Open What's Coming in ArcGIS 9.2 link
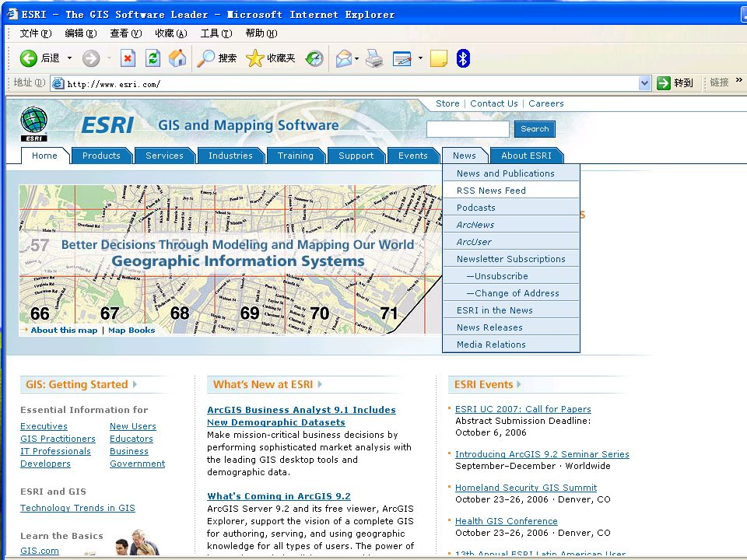 (x=279, y=496)
